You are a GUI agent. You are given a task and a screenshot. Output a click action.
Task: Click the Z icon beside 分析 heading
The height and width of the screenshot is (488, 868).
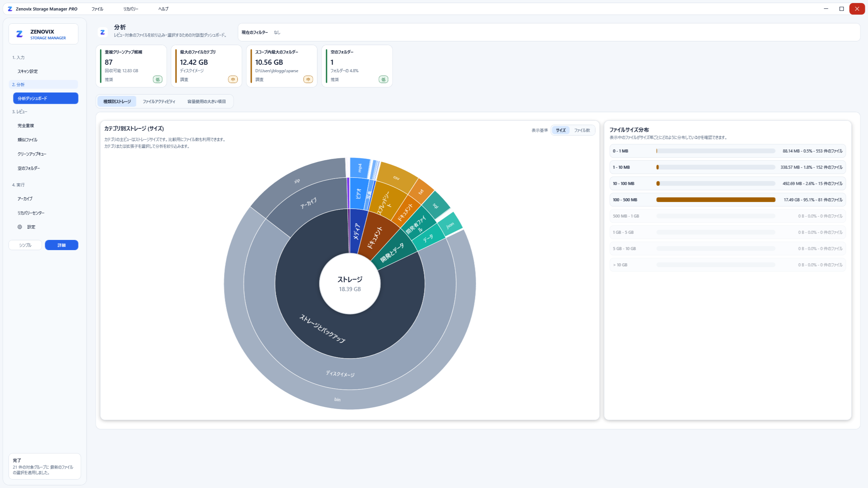(x=102, y=32)
